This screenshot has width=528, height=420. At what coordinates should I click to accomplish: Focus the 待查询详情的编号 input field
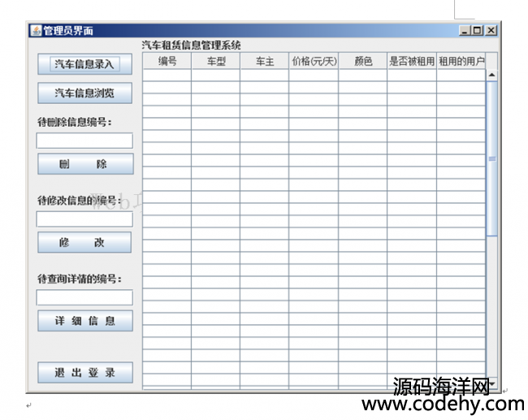[x=84, y=297]
